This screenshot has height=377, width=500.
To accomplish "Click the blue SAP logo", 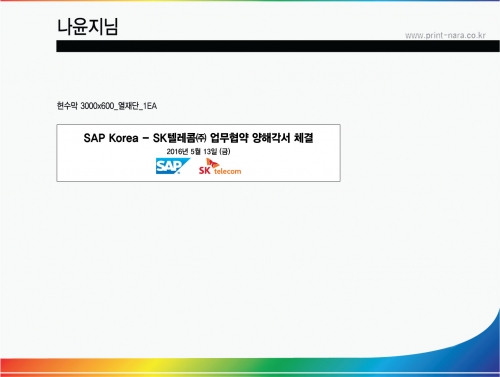I will click(173, 166).
